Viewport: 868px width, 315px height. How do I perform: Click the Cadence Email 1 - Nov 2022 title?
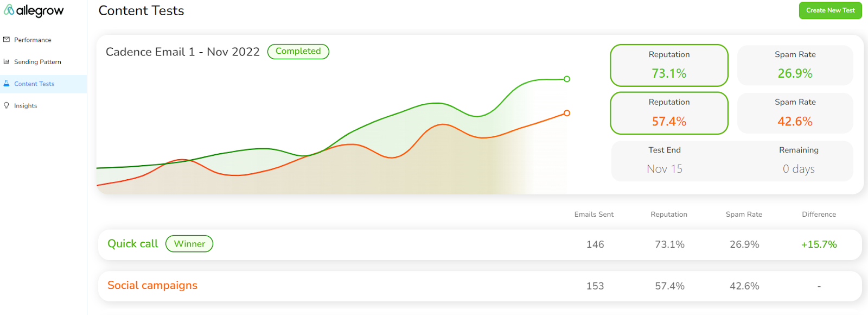(x=182, y=52)
